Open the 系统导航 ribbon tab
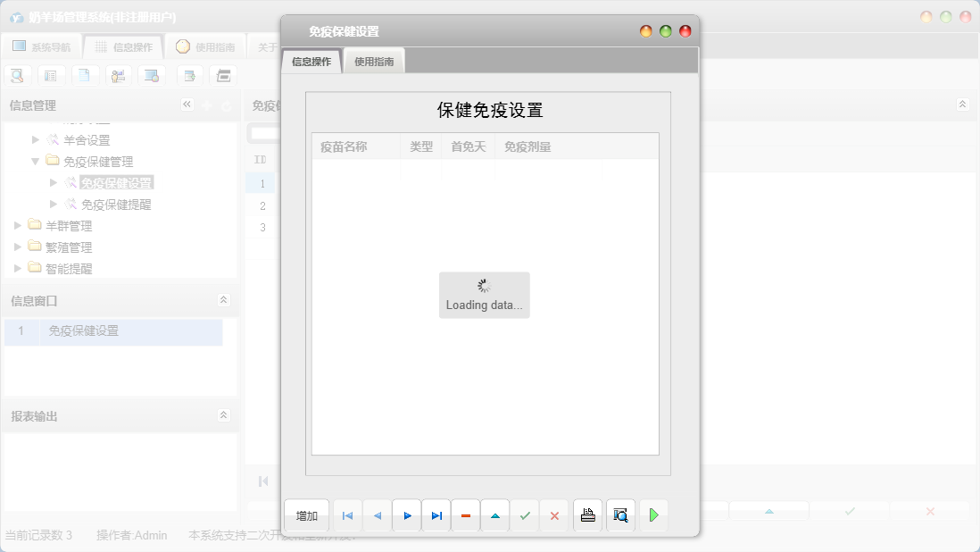Screen dimensions: 980x552 click(x=41, y=46)
